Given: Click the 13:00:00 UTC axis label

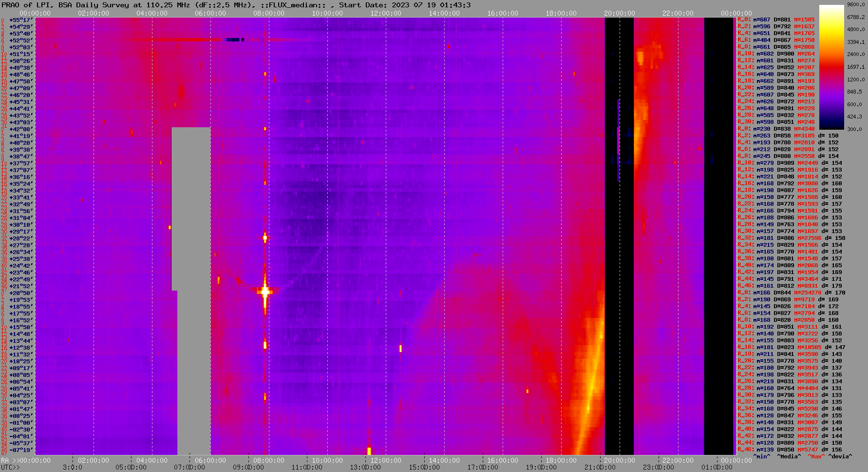Looking at the screenshot, I should (365, 467).
